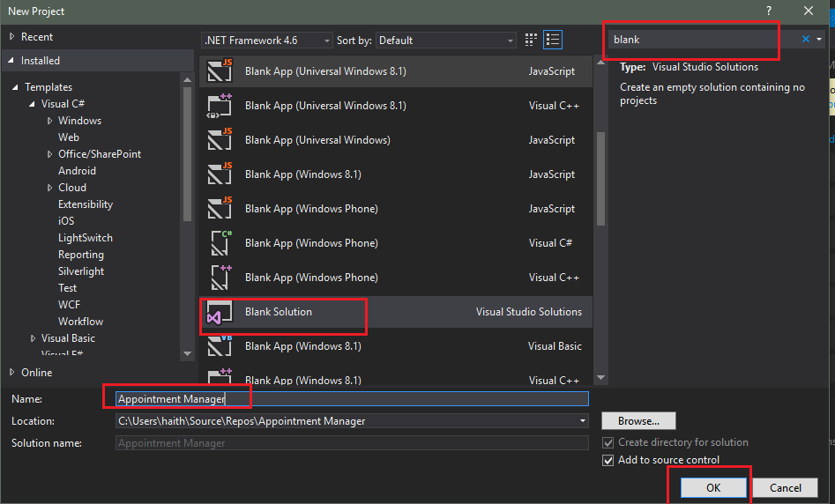Select the LightSwitch template category

click(86, 238)
